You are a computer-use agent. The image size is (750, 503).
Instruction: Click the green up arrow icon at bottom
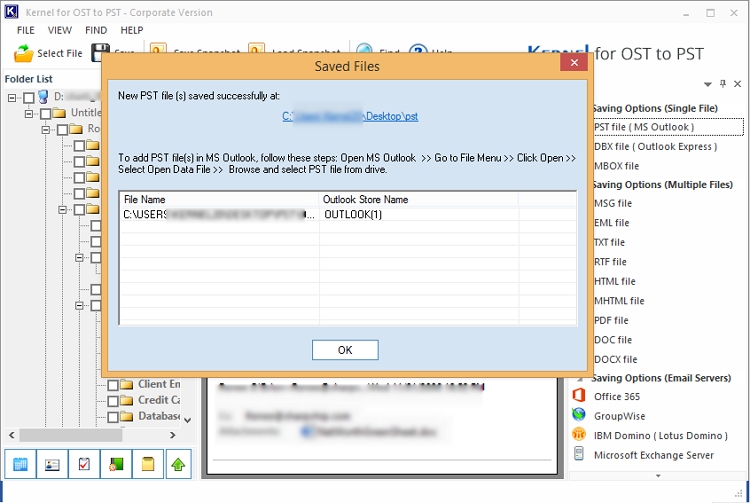tap(178, 464)
